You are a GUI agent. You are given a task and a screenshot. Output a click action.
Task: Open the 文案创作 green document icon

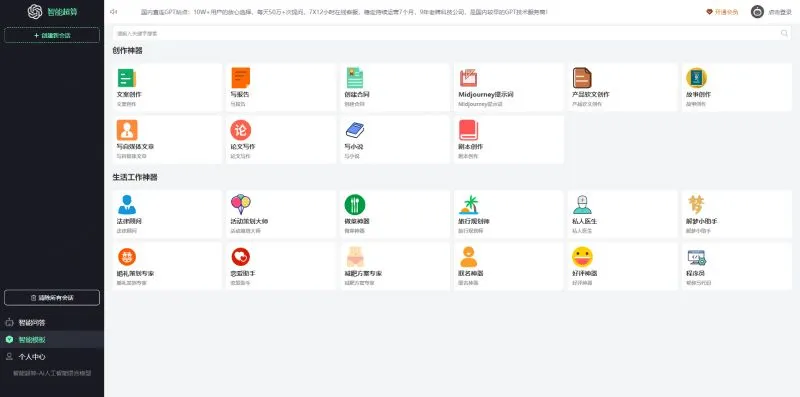tap(127, 78)
